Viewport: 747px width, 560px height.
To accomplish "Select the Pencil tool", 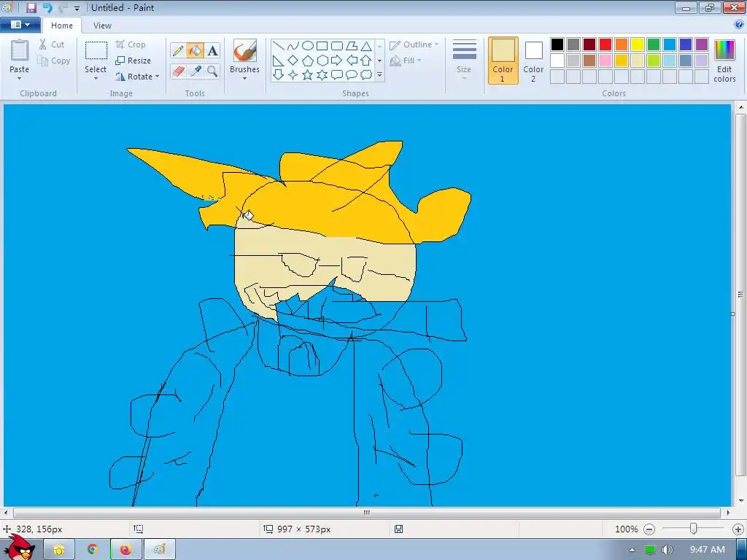I will click(x=178, y=50).
